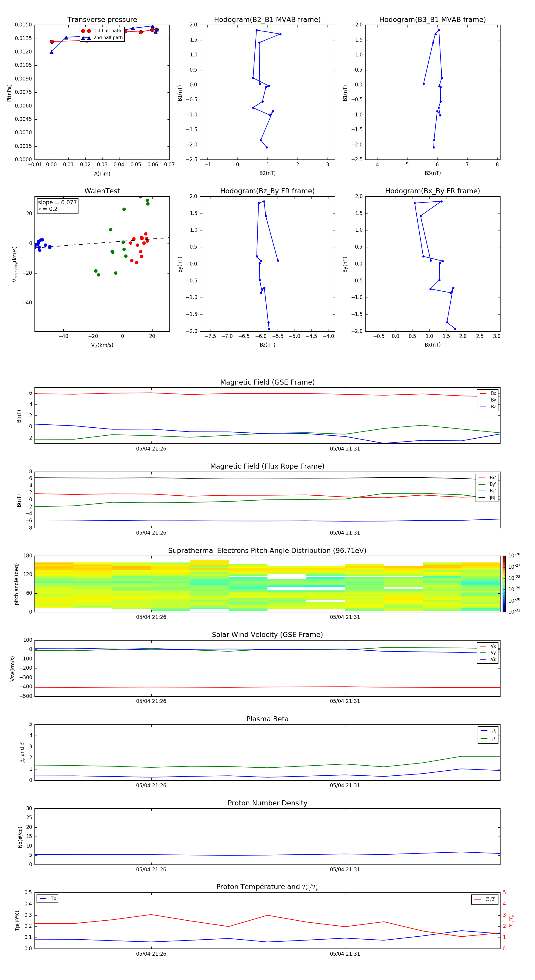The image size is (535, 980).
Task: Click the "V_A(km/s)" x-axis label
Action: 102,345
